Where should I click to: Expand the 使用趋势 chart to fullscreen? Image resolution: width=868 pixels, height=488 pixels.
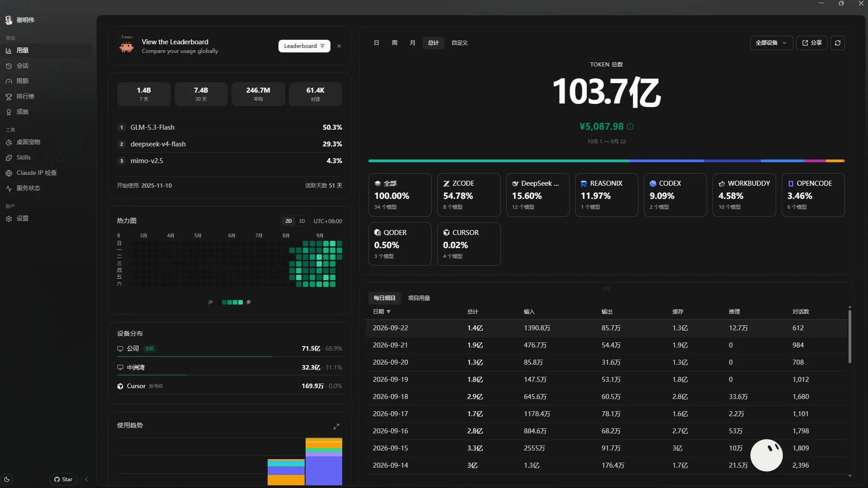(x=336, y=426)
